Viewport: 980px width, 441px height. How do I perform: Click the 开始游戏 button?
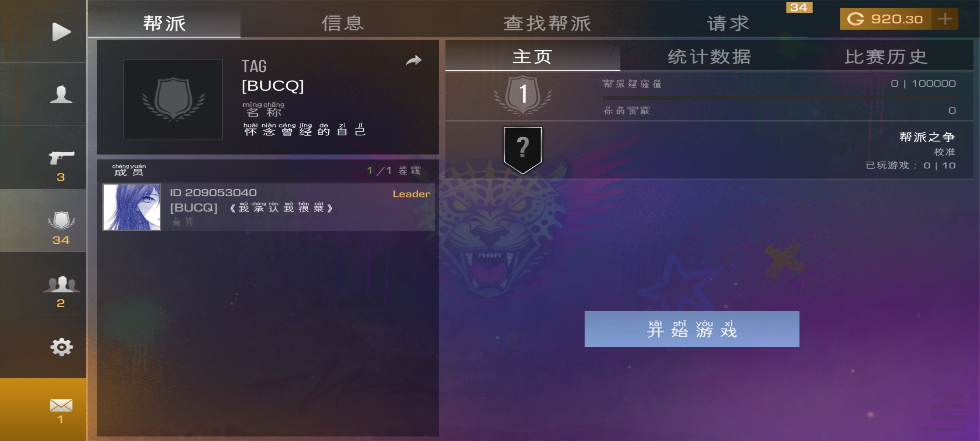click(x=692, y=329)
